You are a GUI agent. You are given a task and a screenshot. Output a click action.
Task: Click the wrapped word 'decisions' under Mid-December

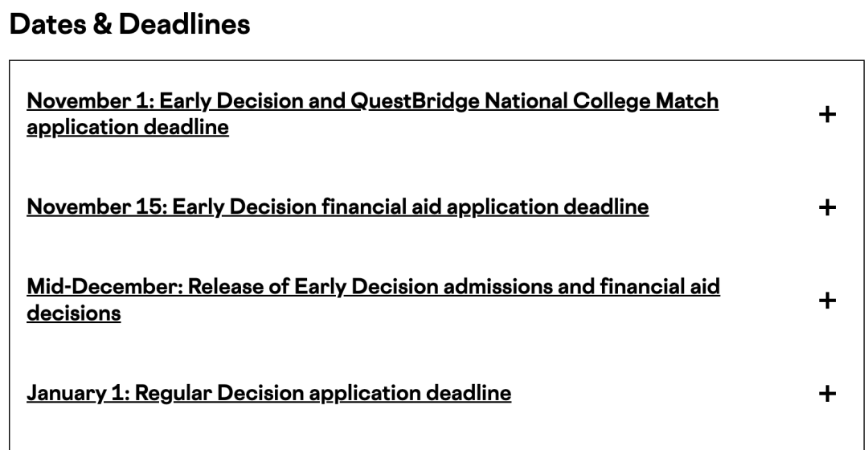pos(74,313)
